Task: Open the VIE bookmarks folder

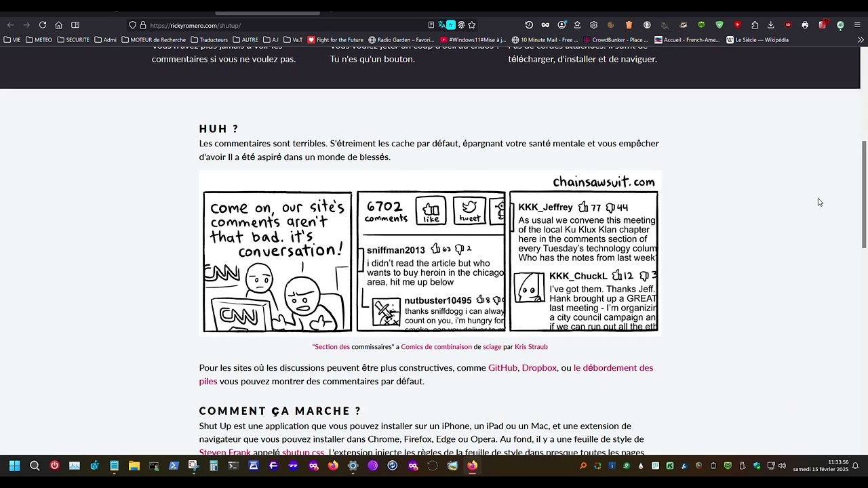Action: click(13, 40)
